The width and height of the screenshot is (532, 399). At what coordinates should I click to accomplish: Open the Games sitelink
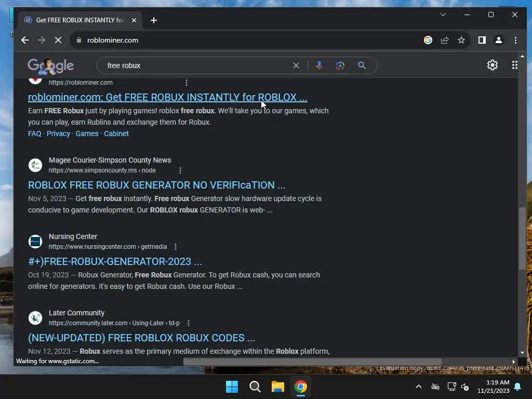[x=87, y=134]
